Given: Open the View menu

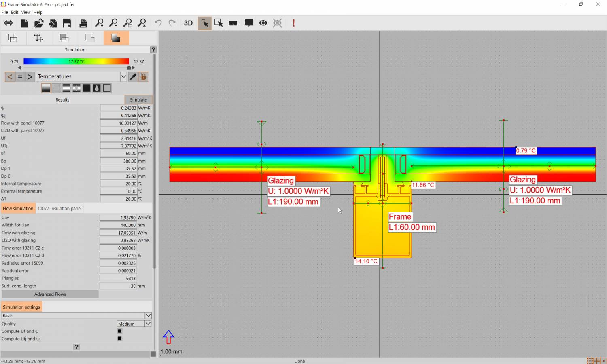Looking at the screenshot, I should pyautogui.click(x=25, y=12).
